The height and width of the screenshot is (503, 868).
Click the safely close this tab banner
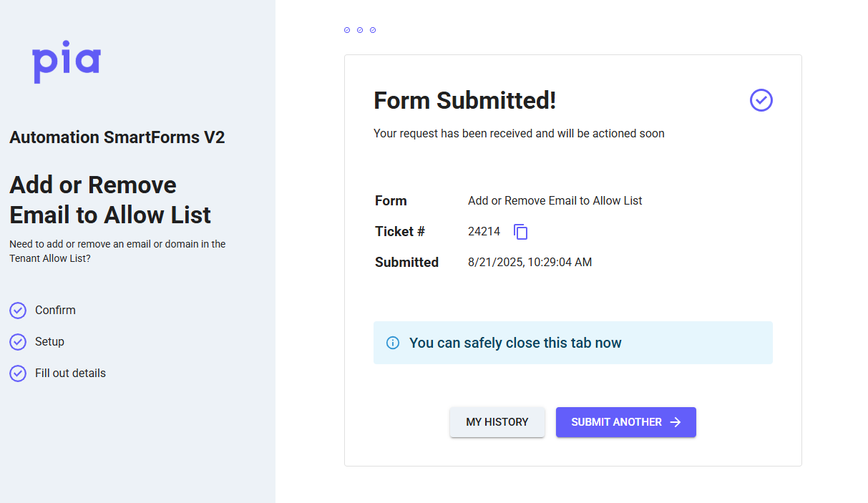572,343
